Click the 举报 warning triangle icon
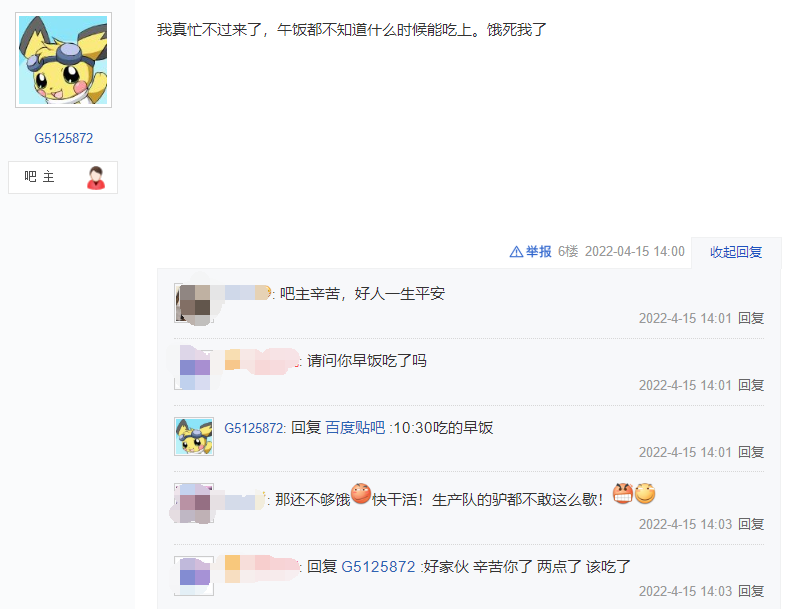The image size is (802, 609). 516,252
